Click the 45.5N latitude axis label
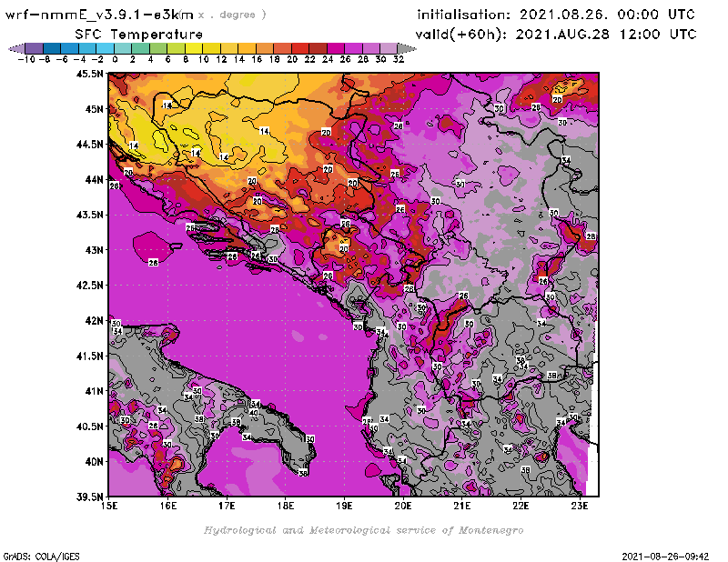 point(90,74)
